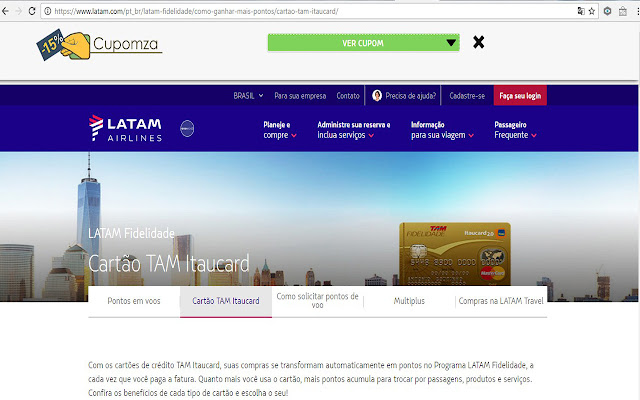Screen dimensions: 640x400
Task: Close the Cupomza banner with the X
Action: pyautogui.click(x=478, y=42)
